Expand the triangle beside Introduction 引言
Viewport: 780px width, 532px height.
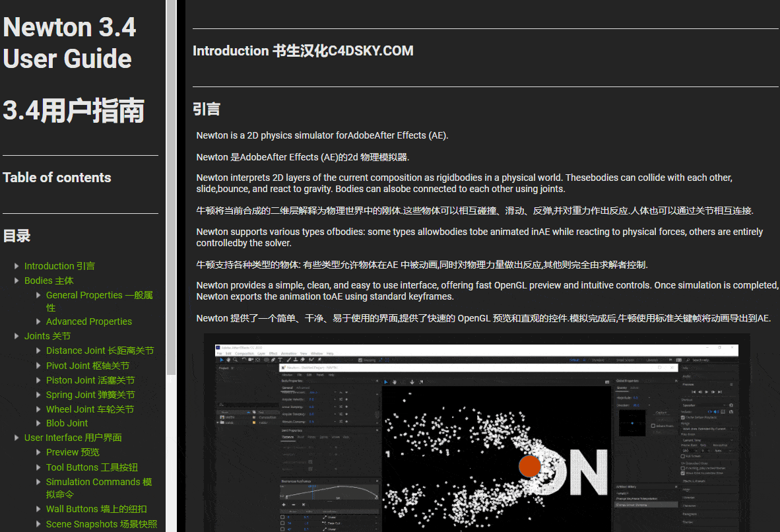coord(16,266)
